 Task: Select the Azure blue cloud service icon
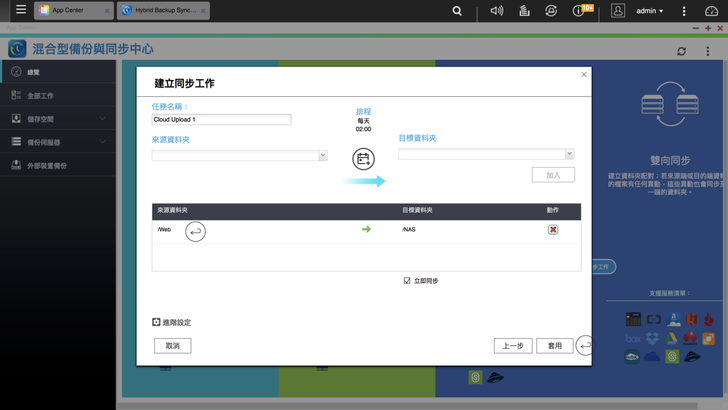tap(674, 319)
